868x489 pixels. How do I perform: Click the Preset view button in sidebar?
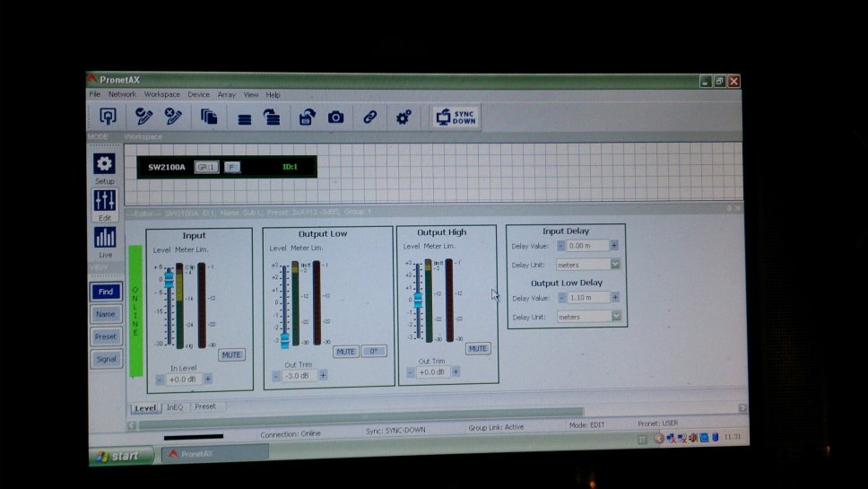[x=105, y=336]
